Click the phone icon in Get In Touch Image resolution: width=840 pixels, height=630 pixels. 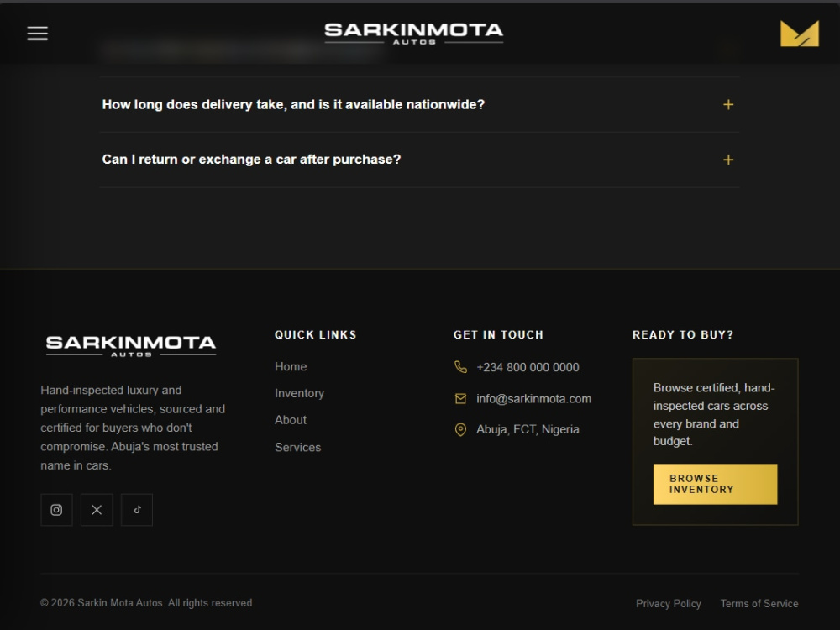[x=460, y=367]
